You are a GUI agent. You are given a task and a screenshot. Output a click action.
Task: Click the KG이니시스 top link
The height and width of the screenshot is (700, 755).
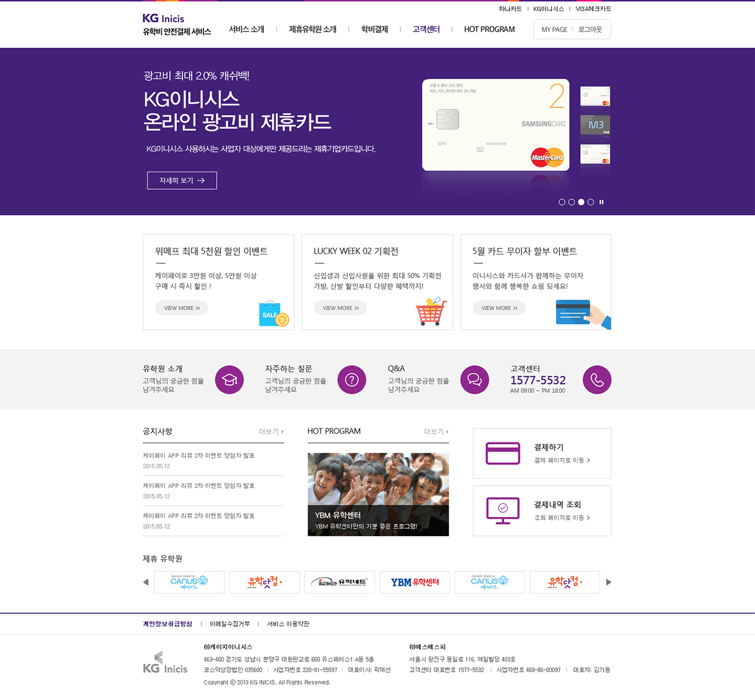(x=549, y=9)
